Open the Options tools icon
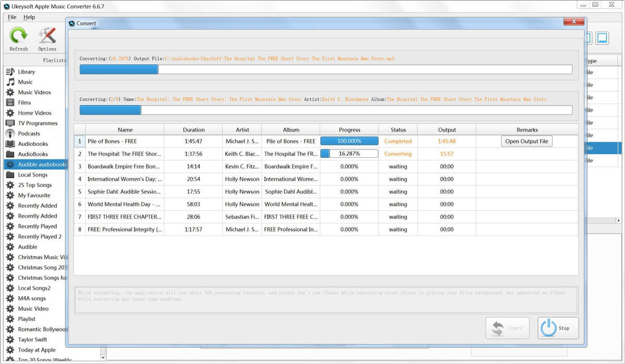This screenshot has width=625, height=364. tap(47, 36)
